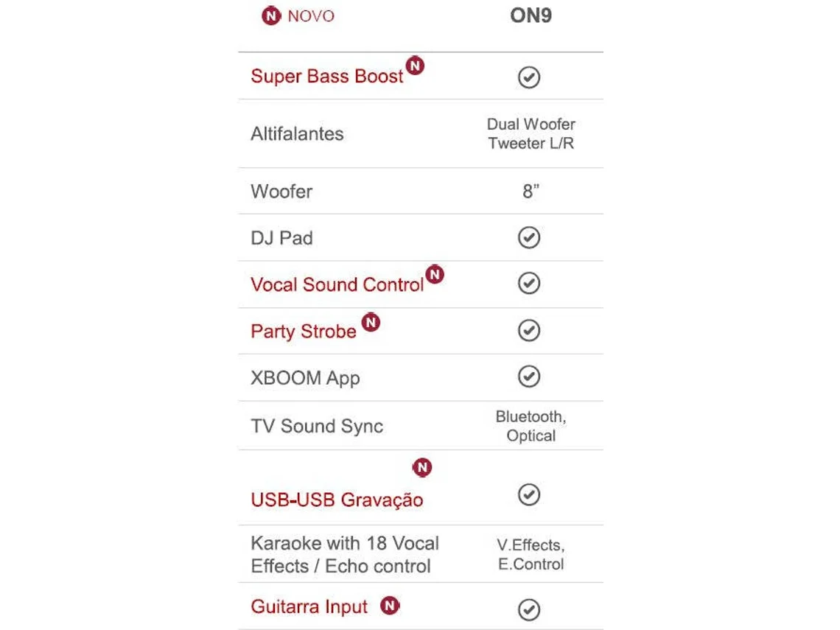Click the Dual Woofer Tweeter L/R value
Screen dimensions: 840x630
[x=531, y=134]
